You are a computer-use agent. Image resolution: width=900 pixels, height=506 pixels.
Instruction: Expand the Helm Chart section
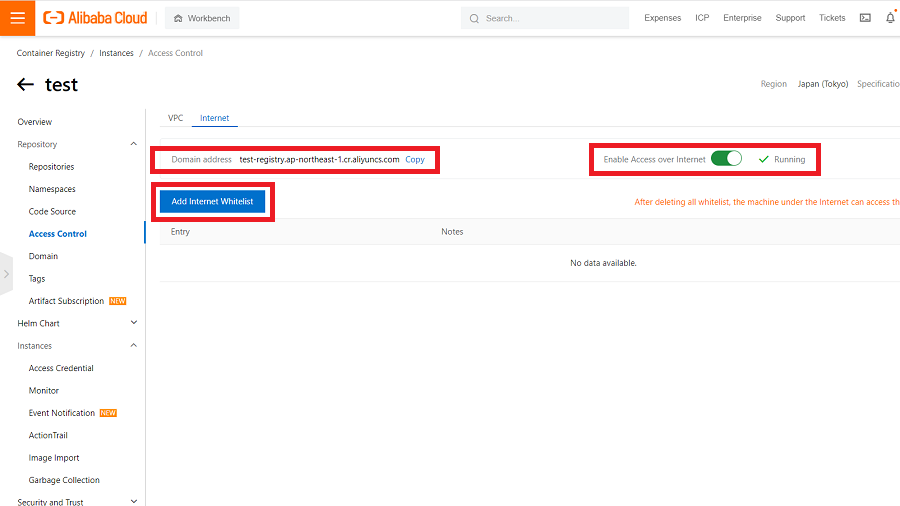134,323
